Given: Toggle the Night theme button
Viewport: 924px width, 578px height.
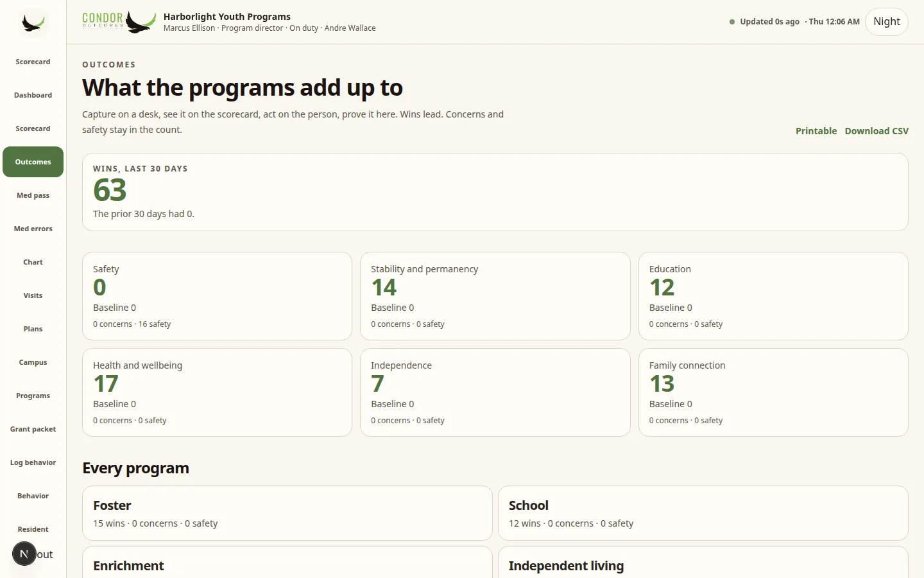Looking at the screenshot, I should coord(887,22).
